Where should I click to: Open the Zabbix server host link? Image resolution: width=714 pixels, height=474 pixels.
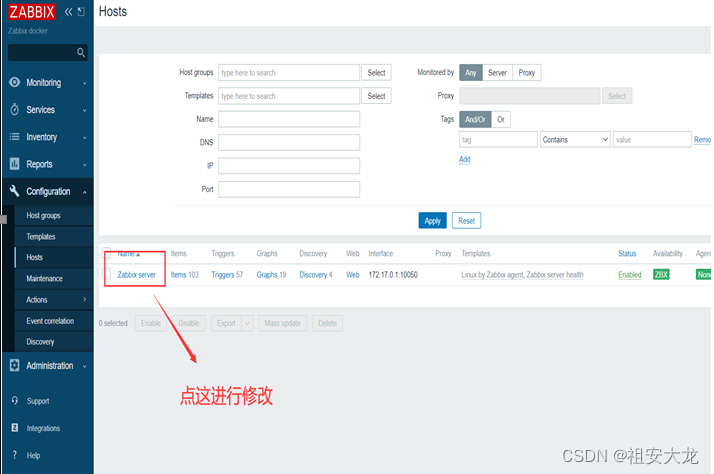[137, 275]
